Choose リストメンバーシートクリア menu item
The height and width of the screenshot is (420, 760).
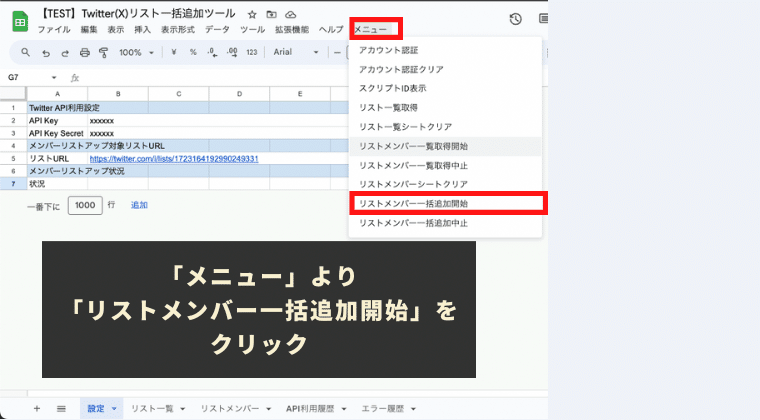(x=445, y=184)
